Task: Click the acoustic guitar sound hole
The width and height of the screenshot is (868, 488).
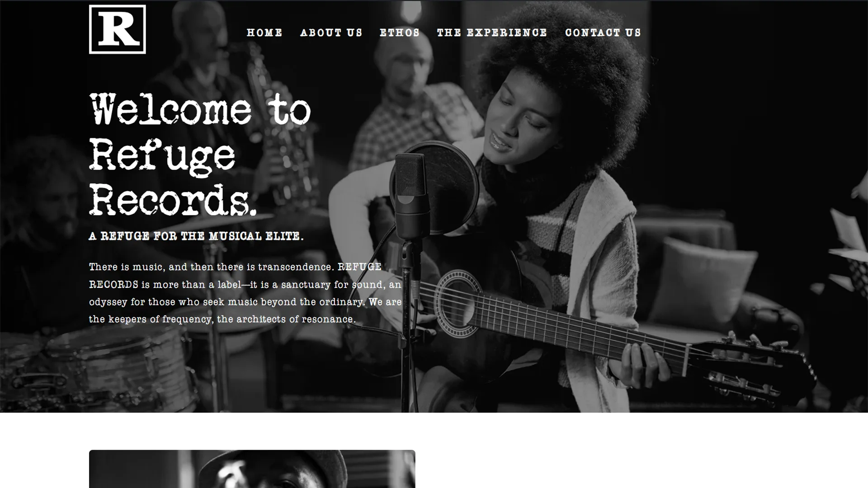Action: coord(458,303)
